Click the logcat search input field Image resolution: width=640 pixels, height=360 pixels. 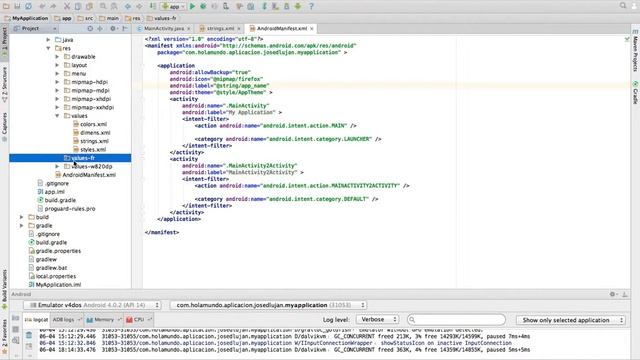click(456, 320)
